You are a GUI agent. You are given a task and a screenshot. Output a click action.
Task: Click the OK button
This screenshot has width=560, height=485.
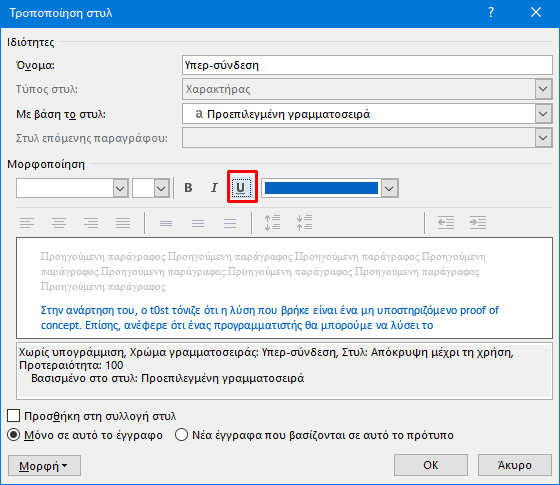(x=431, y=465)
